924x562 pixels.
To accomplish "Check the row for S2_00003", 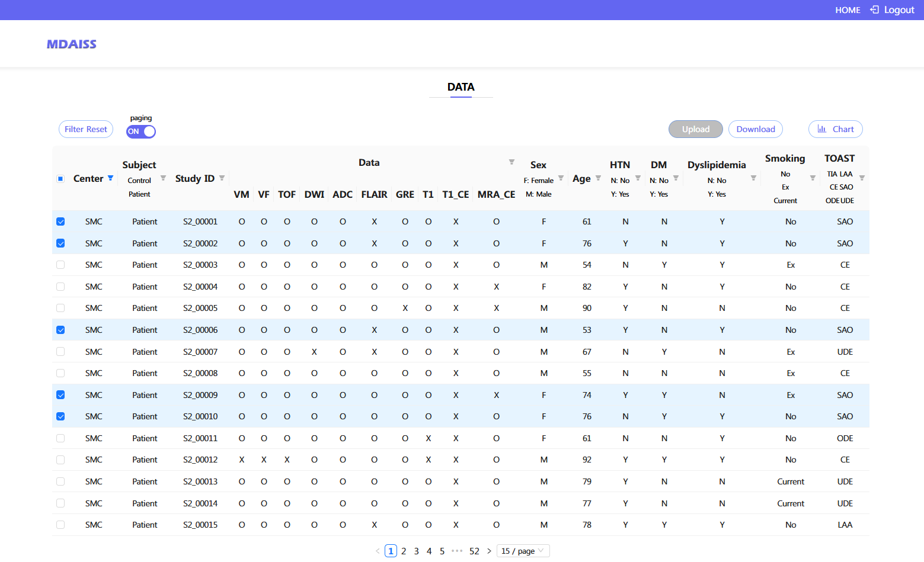I will [60, 265].
